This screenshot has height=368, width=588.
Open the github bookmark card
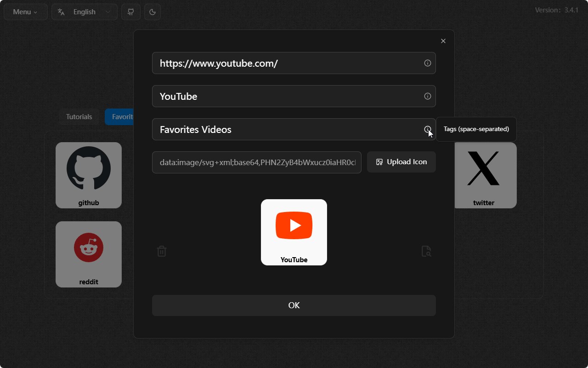tap(89, 175)
